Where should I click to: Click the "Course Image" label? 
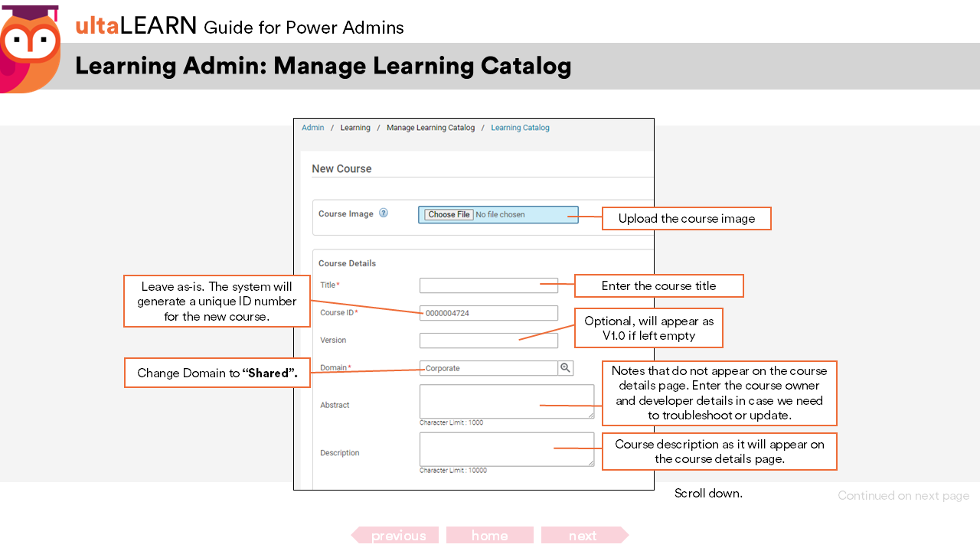pos(345,214)
